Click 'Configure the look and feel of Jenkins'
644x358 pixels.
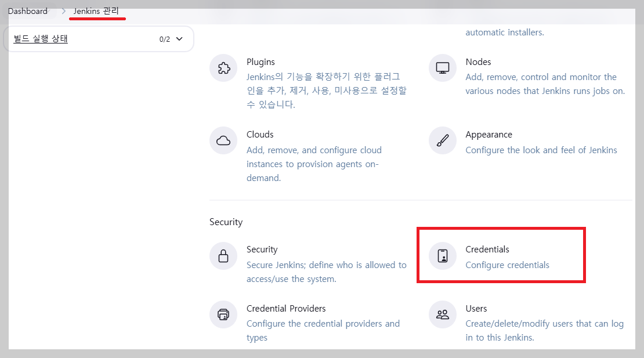point(541,150)
